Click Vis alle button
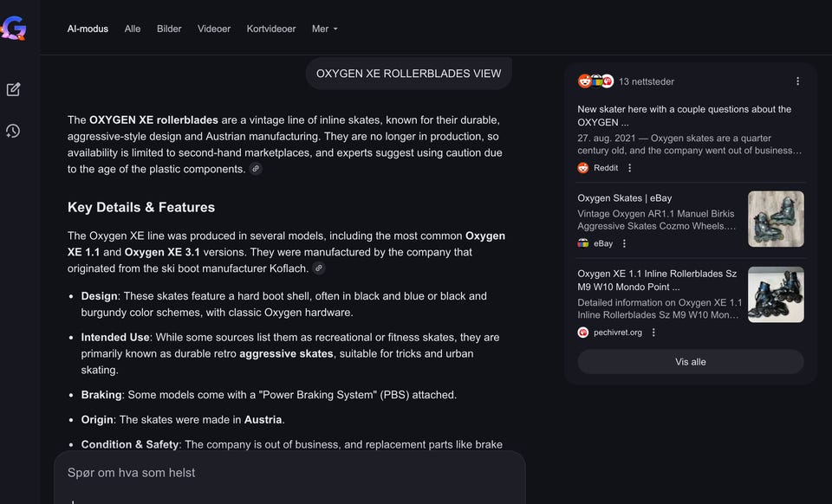This screenshot has width=832, height=504. pos(691,361)
